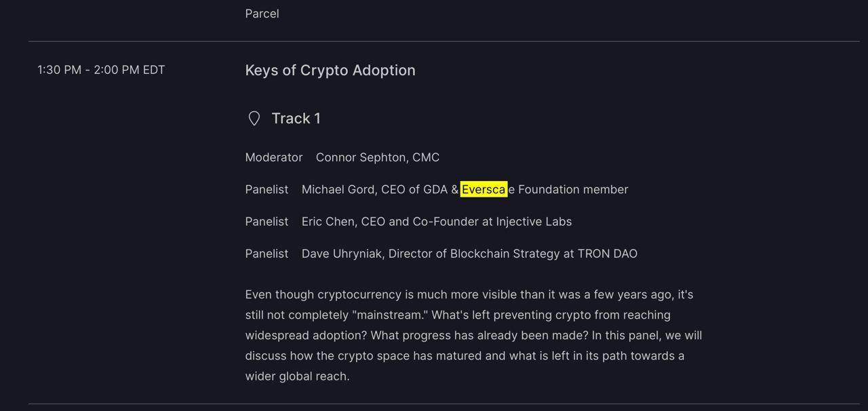Click "TRON DAO" in Dave Uhryniak's title

point(607,254)
